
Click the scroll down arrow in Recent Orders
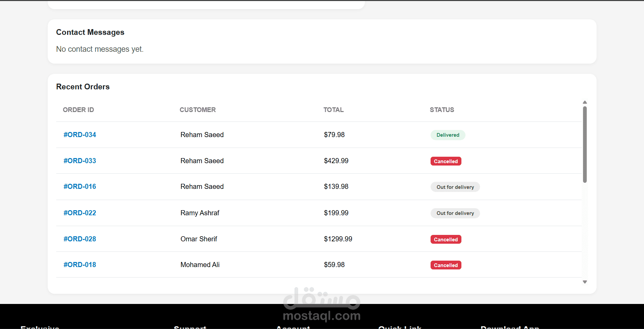tap(585, 282)
